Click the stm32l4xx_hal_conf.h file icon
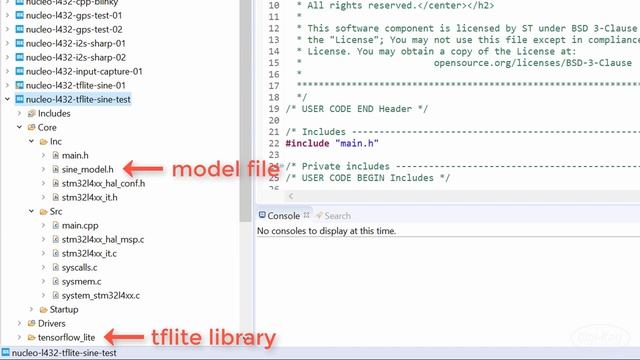Image resolution: width=640 pixels, height=360 pixels. pos(56,184)
